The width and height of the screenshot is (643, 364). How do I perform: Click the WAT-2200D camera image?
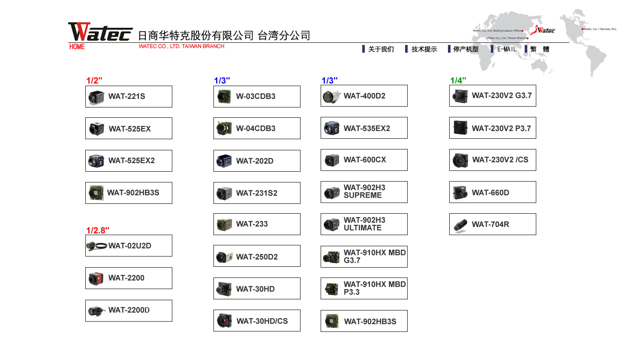coord(97,311)
